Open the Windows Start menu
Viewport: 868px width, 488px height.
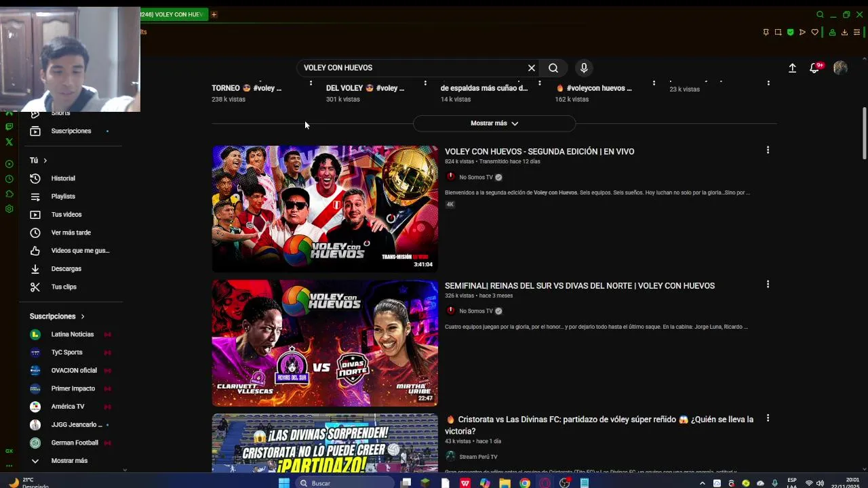284,483
